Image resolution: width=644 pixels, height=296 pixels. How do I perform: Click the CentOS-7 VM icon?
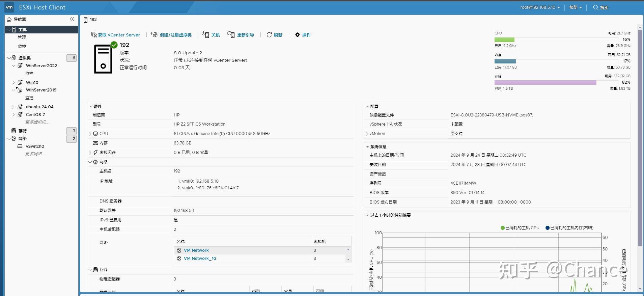pos(20,114)
